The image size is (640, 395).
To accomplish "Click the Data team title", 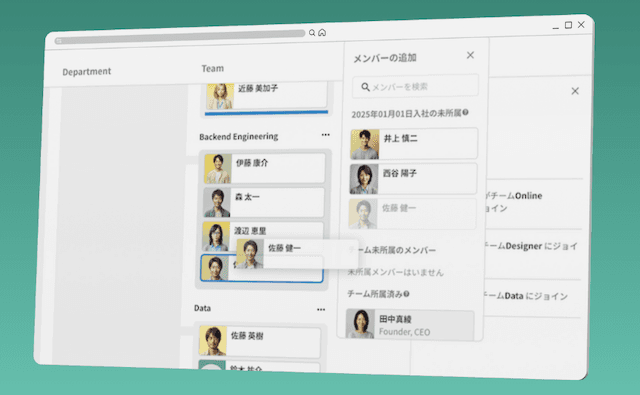I will (202, 308).
